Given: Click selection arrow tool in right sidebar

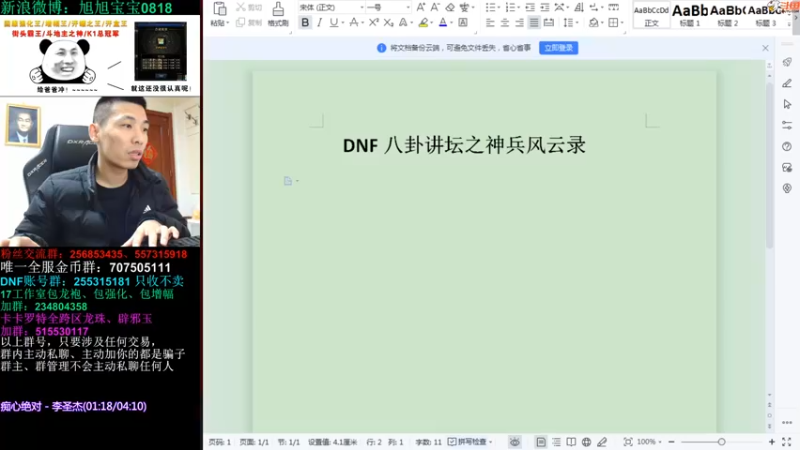Looking at the screenshot, I should (787, 104).
